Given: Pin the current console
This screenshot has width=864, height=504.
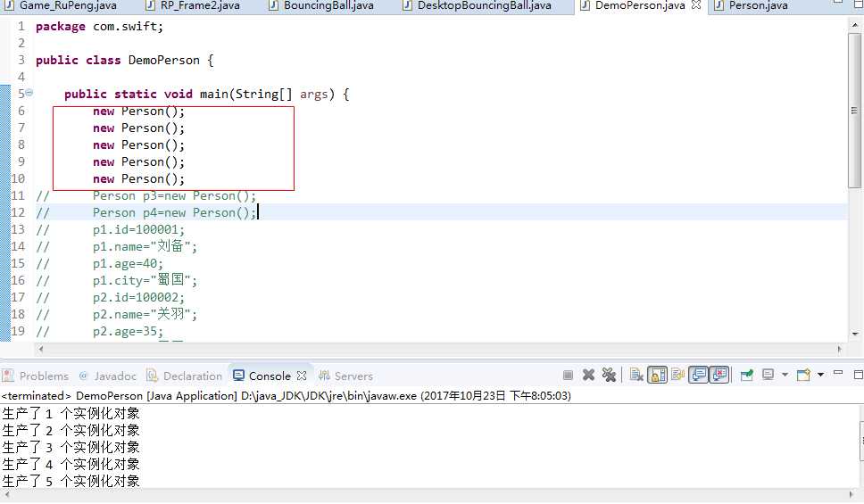Looking at the screenshot, I should [x=747, y=376].
